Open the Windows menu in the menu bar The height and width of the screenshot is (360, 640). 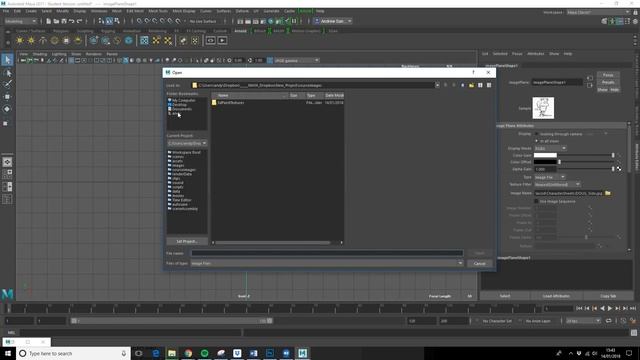click(x=99, y=11)
